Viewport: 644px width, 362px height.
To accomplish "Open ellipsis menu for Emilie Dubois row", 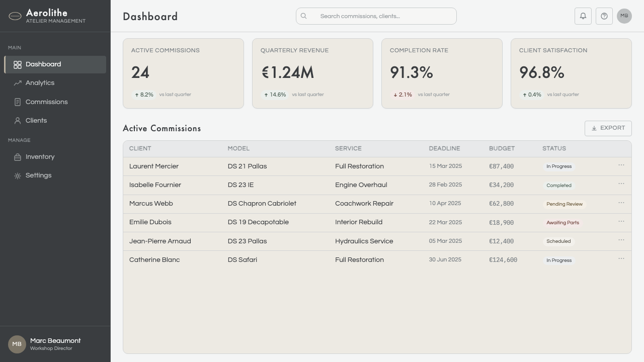I will 621,221.
